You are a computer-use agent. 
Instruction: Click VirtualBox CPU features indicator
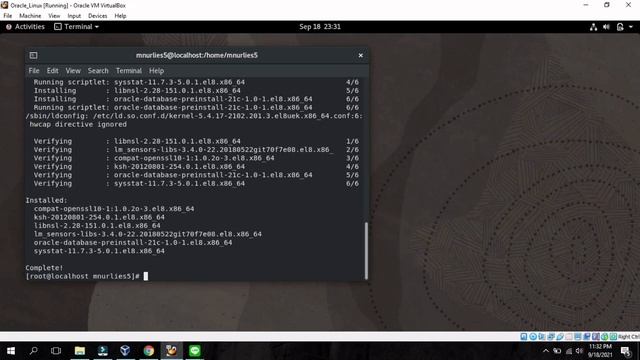click(596, 337)
